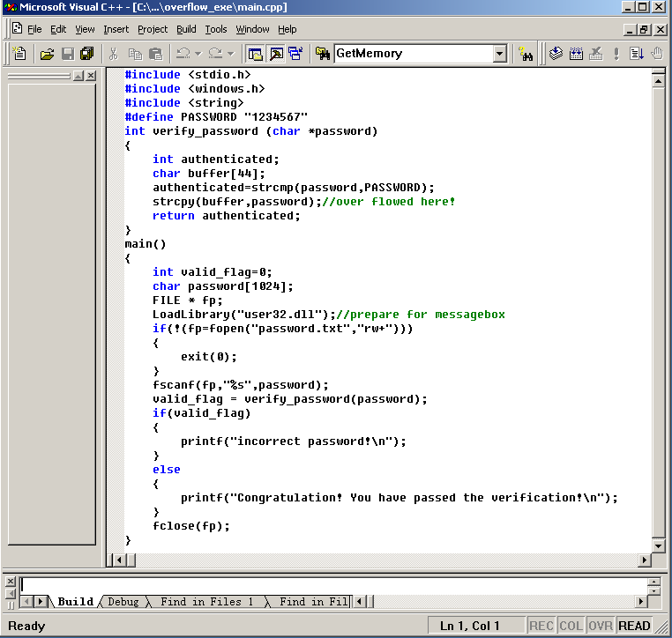This screenshot has width=672, height=638.
Task: Click the Insert/Remove Breakpoint hand icon
Action: pyautogui.click(x=656, y=54)
